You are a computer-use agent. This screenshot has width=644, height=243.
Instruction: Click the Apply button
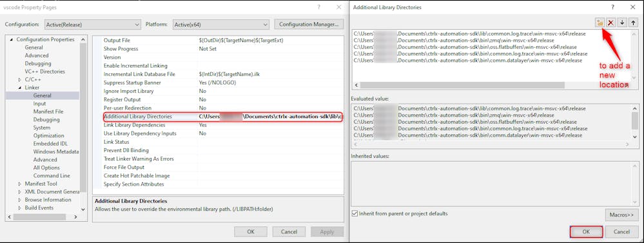[327, 232]
